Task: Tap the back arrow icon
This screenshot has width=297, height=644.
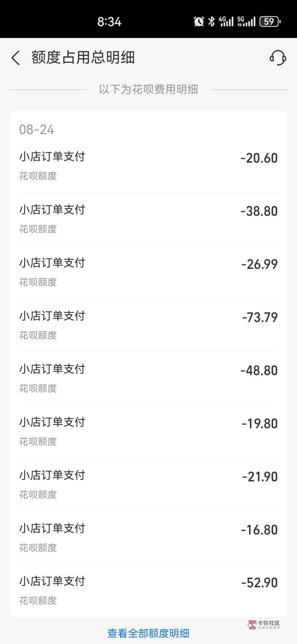Action: click(x=16, y=58)
